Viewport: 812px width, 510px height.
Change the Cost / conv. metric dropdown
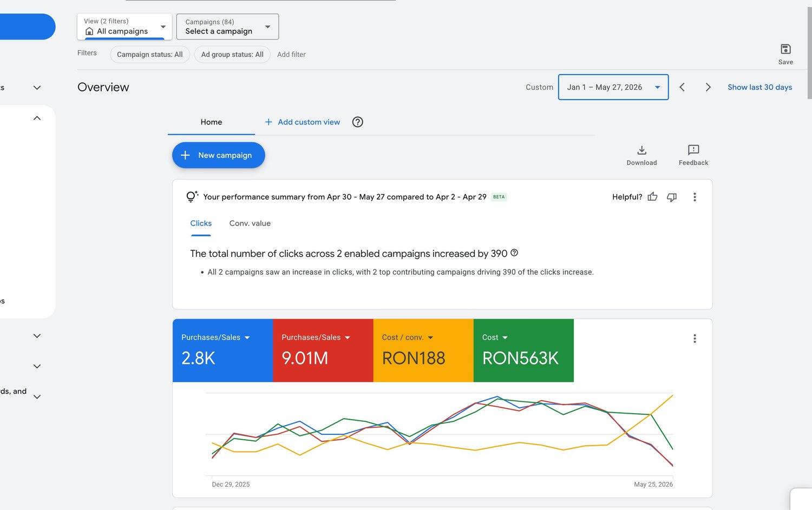408,337
